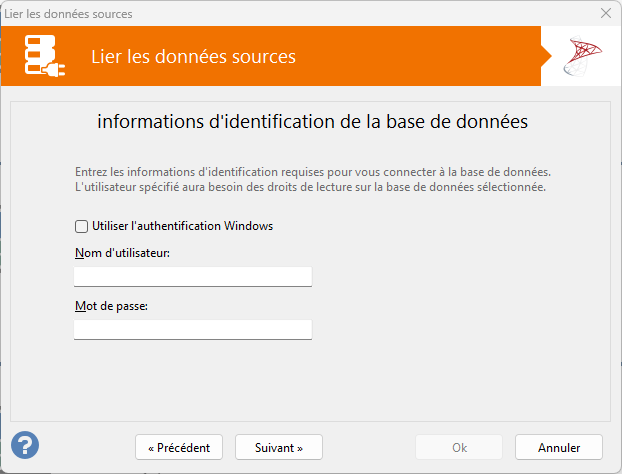Focus the Nom d'utilisateur input field
Image resolution: width=622 pixels, height=474 pixels.
point(193,276)
